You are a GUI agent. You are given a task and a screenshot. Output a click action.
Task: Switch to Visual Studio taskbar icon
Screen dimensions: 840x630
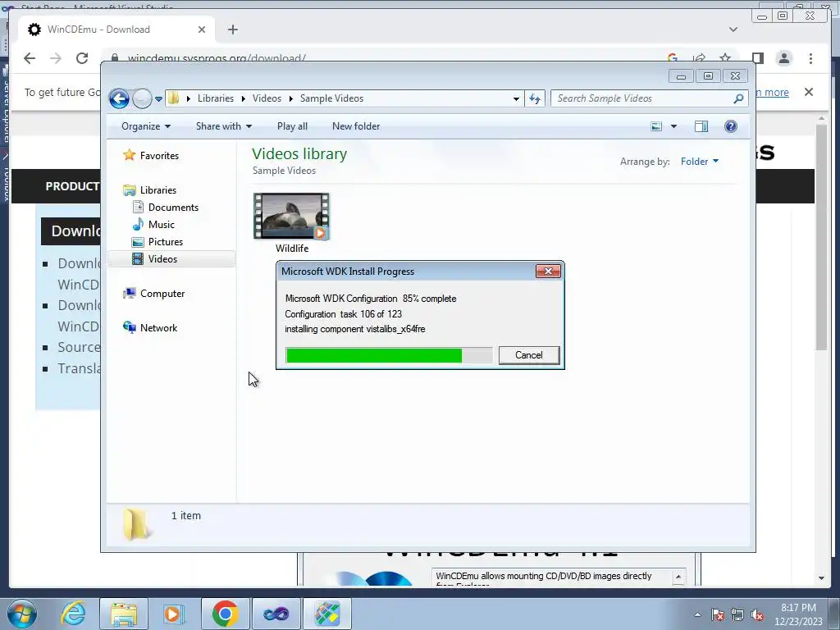point(276,614)
